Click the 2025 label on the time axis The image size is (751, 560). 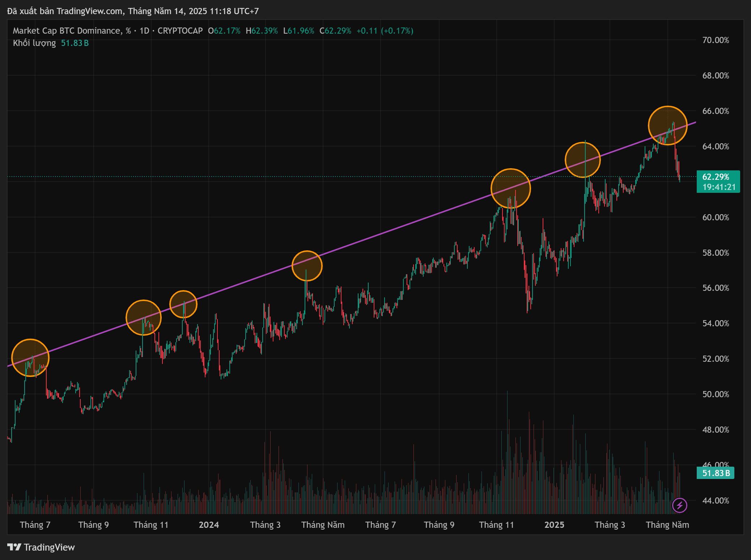click(555, 525)
